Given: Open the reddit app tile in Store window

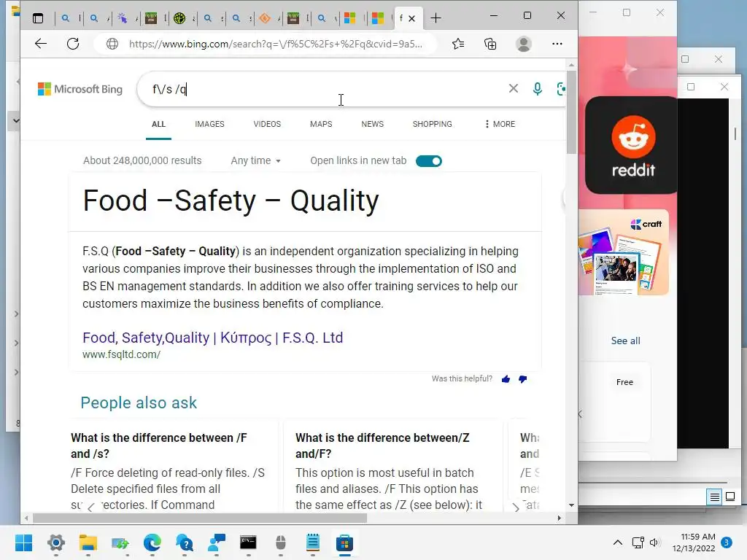Looking at the screenshot, I should (x=631, y=145).
